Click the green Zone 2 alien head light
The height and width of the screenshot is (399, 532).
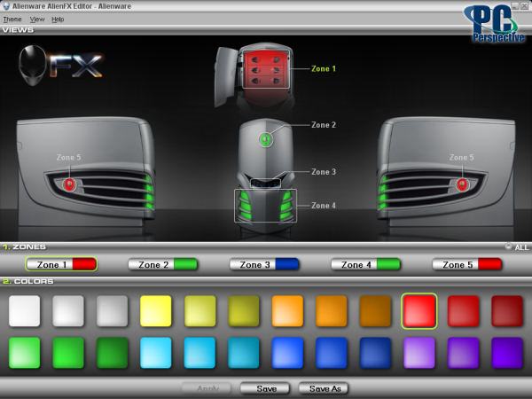click(x=266, y=139)
